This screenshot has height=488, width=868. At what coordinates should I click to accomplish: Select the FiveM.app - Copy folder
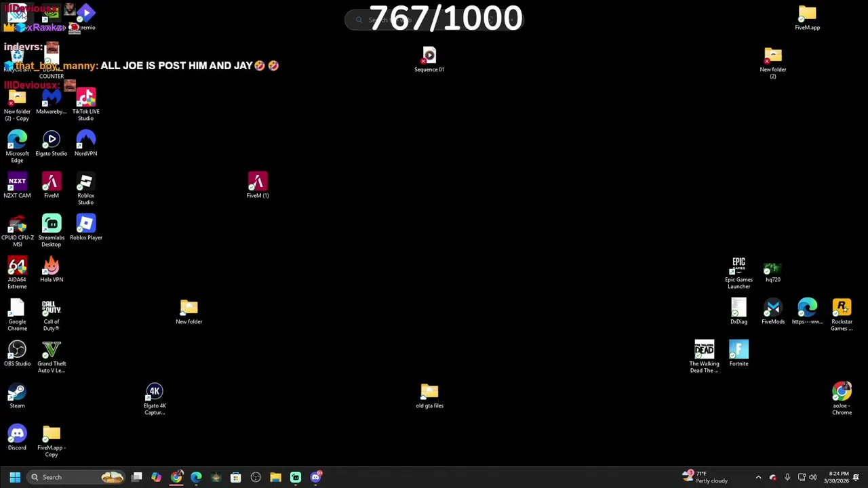52,441
